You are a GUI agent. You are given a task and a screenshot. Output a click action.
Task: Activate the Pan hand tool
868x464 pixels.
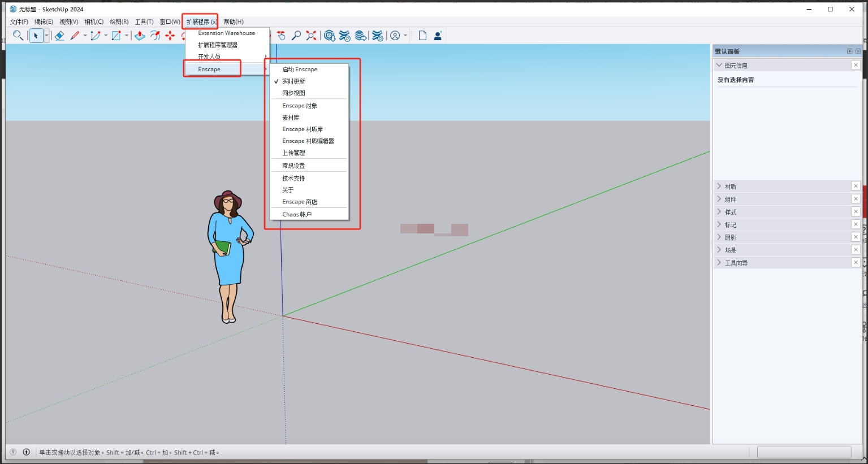point(282,36)
